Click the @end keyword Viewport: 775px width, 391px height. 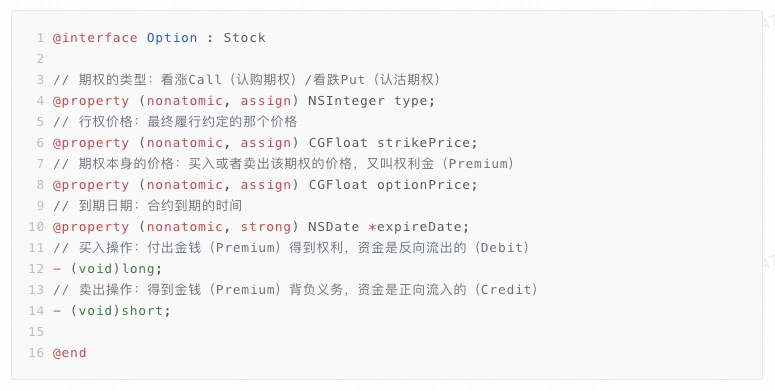pos(69,353)
